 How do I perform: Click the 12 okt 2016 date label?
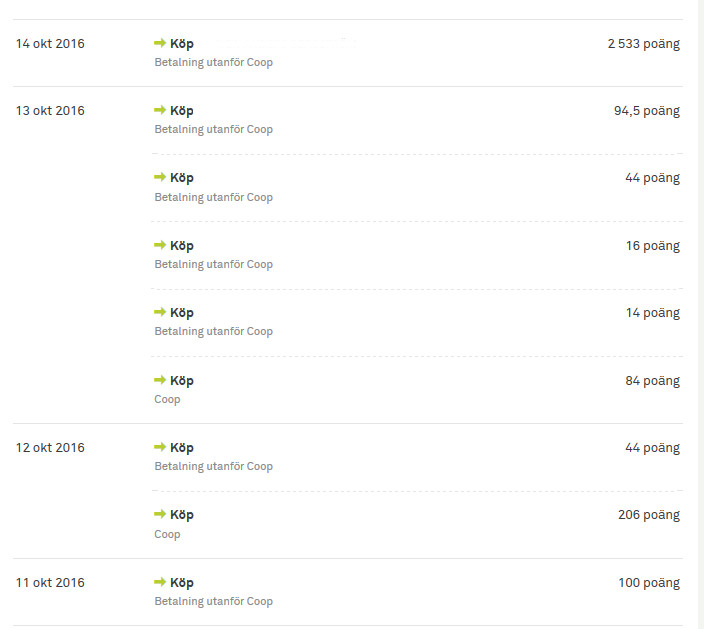click(x=50, y=448)
